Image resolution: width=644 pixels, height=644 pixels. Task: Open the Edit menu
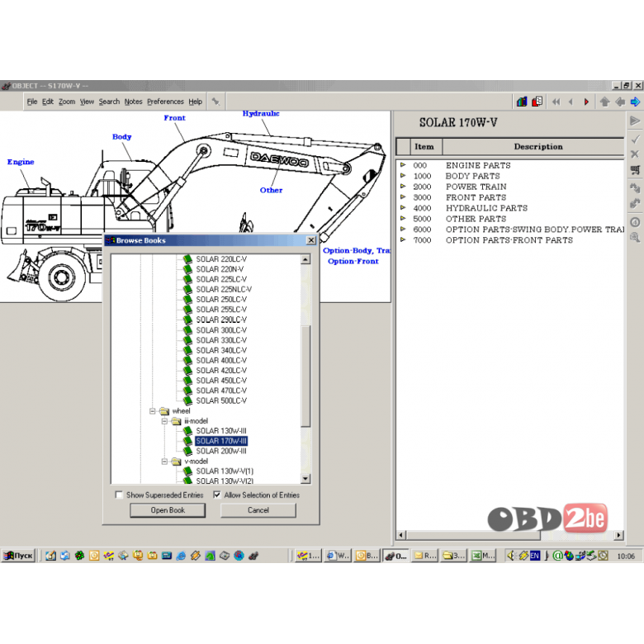tap(48, 102)
